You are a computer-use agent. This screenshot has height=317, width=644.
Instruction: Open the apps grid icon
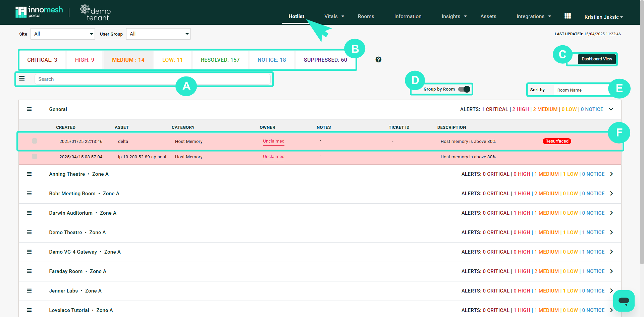[568, 16]
